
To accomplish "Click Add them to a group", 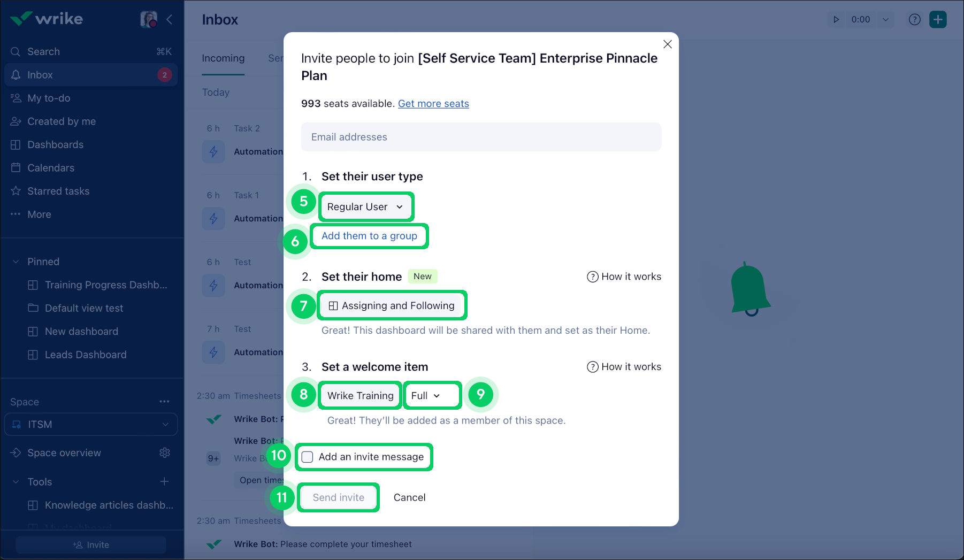I will click(369, 236).
